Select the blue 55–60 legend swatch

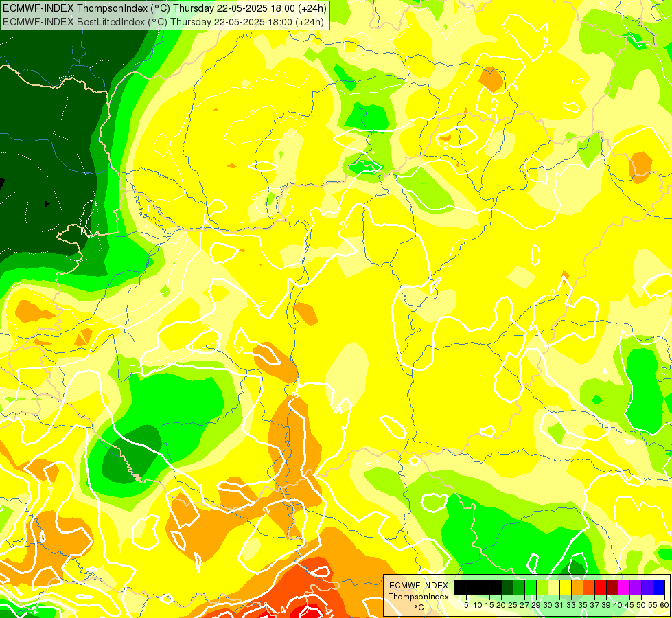(x=659, y=587)
